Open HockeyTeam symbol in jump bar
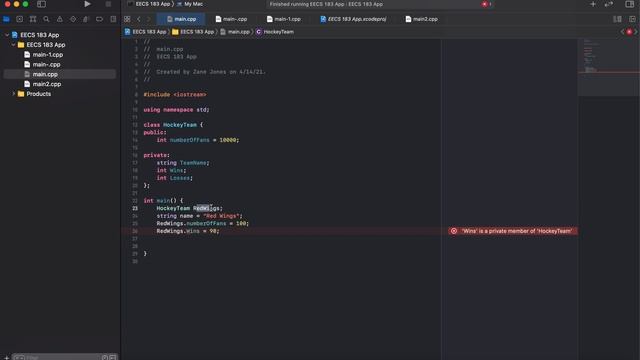Viewport: 640px width, 360px height. click(275, 32)
